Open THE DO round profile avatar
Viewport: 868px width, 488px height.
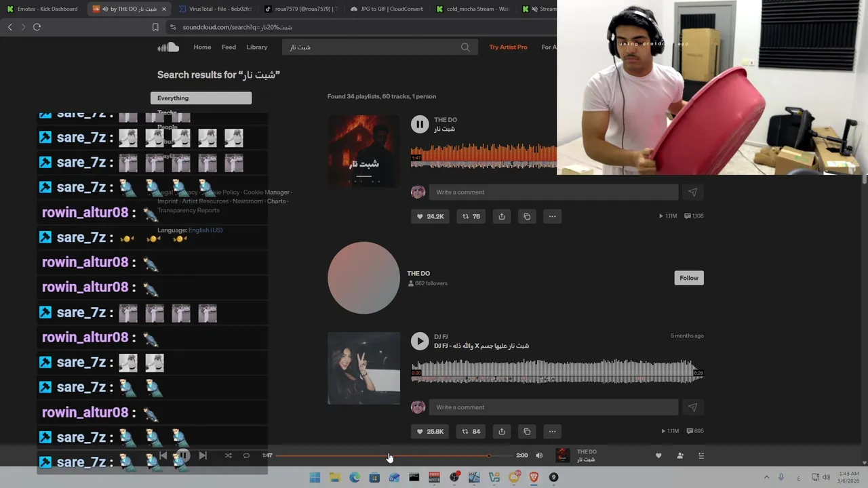coord(363,278)
